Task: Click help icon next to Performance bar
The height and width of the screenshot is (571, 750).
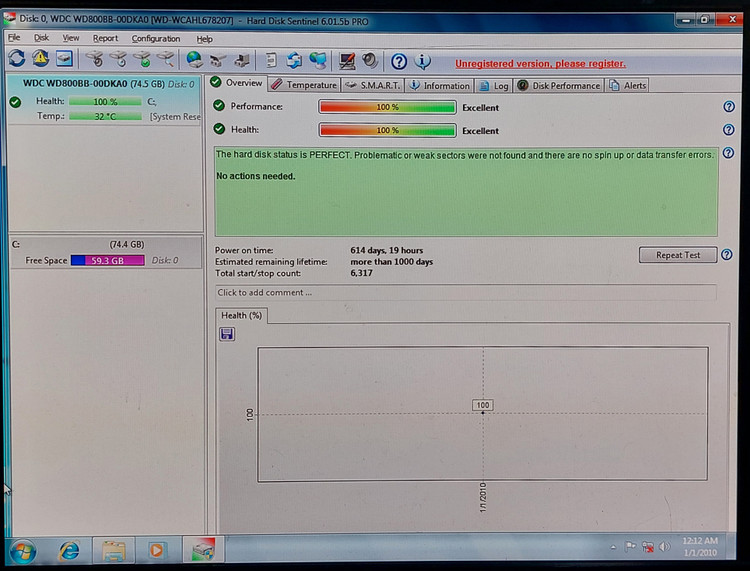Action: [x=729, y=107]
